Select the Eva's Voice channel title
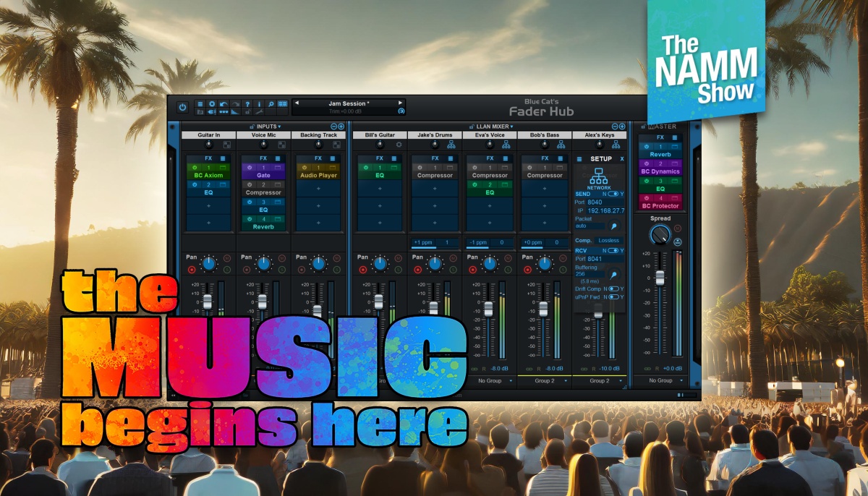The height and width of the screenshot is (496, 868). (x=490, y=135)
